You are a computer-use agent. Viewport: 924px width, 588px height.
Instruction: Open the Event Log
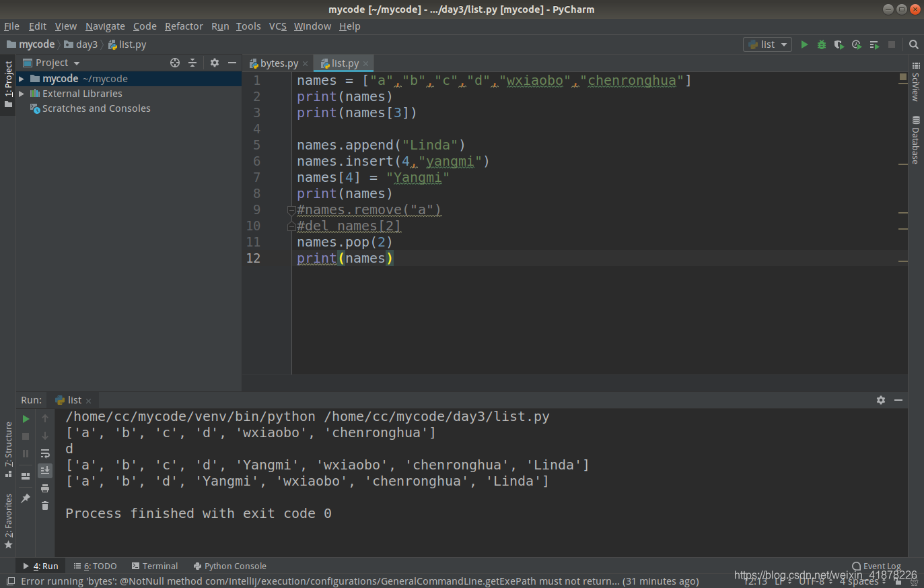tap(876, 566)
